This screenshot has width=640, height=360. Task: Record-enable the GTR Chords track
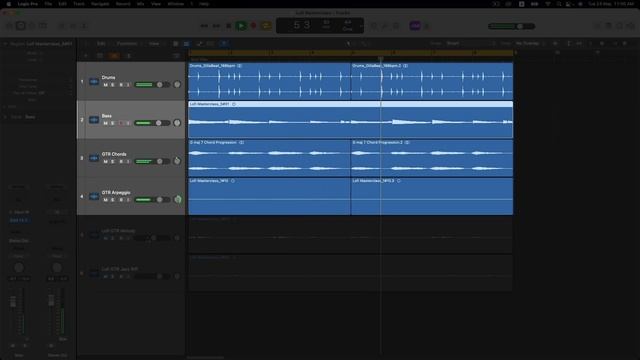(x=121, y=162)
